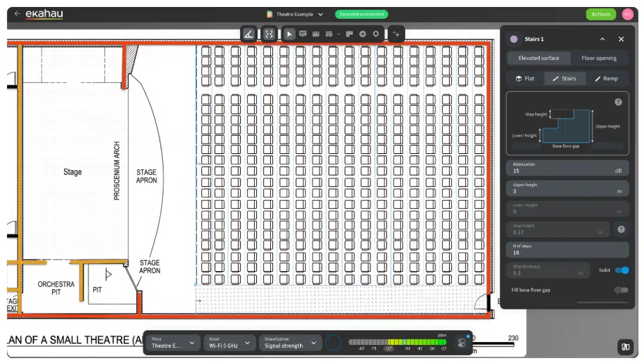Click the circular loading indicator in bottom bar

[333, 343]
